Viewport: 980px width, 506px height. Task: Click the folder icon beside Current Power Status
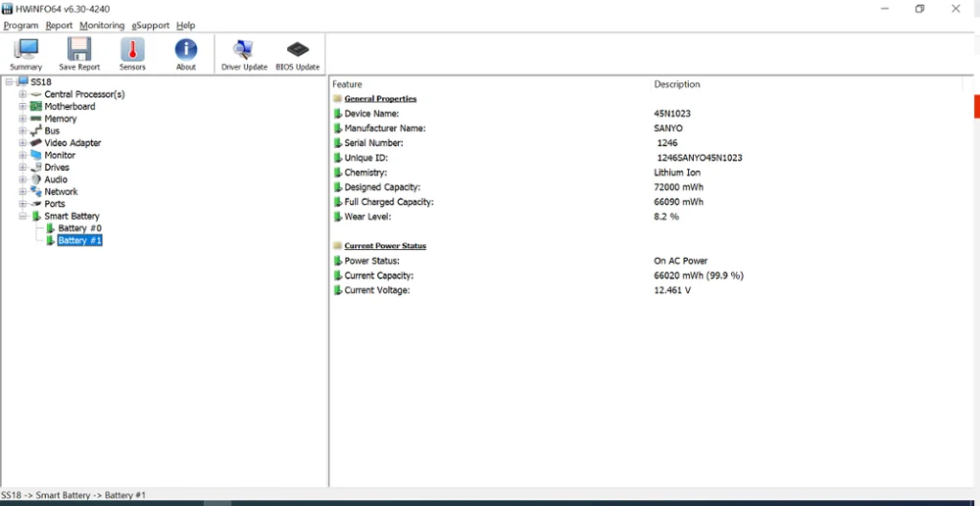[x=337, y=246]
